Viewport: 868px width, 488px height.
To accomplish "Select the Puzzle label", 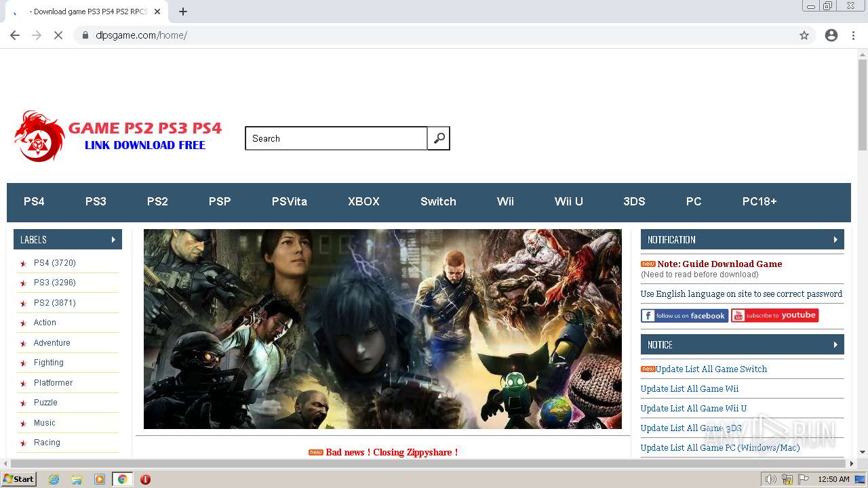I will (x=45, y=403).
